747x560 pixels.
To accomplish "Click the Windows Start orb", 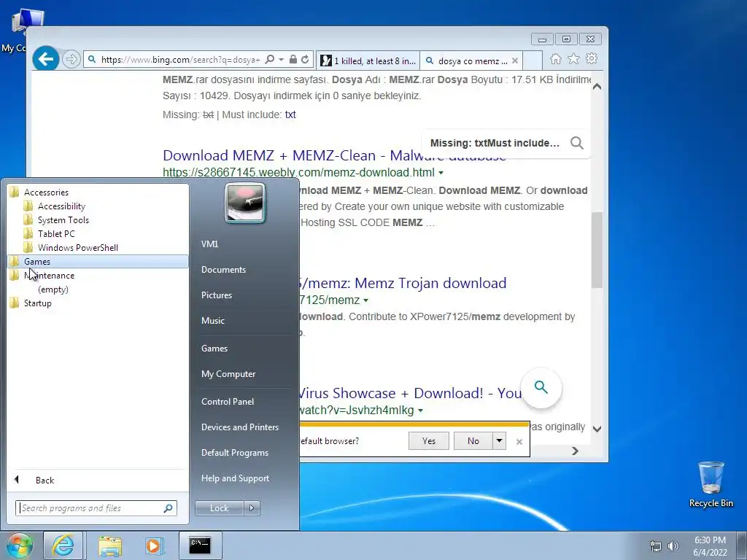I will point(19,545).
